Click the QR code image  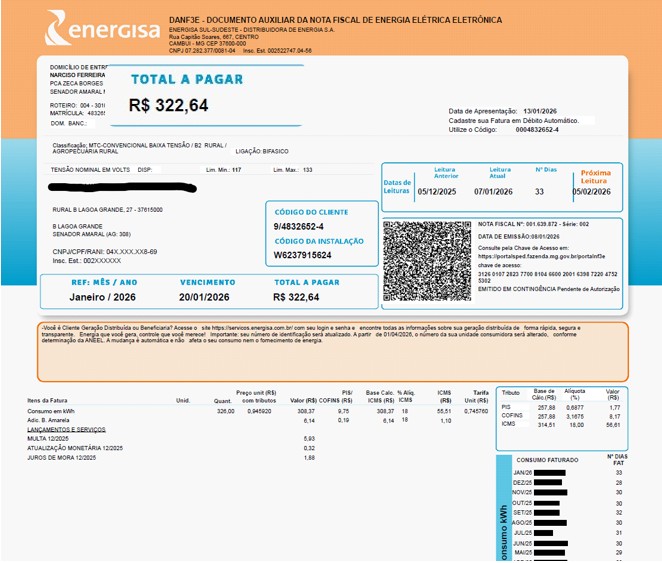(427, 255)
